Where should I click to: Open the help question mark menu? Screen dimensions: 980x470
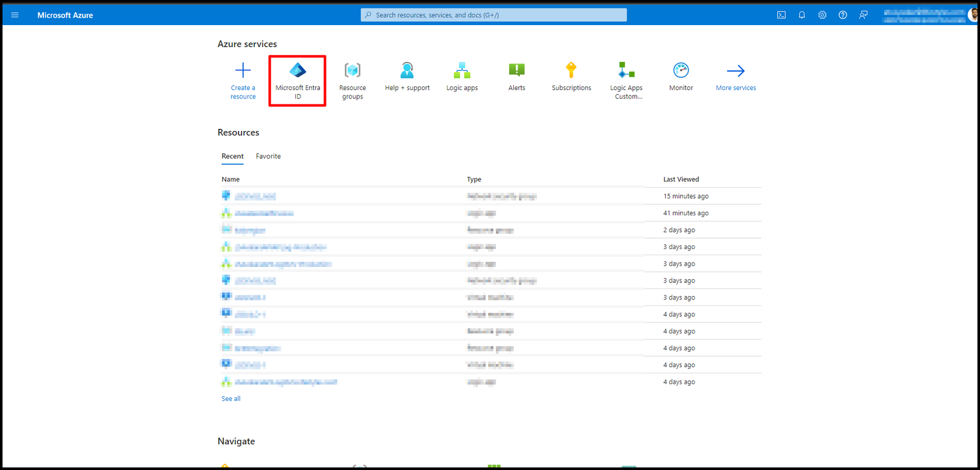click(843, 15)
